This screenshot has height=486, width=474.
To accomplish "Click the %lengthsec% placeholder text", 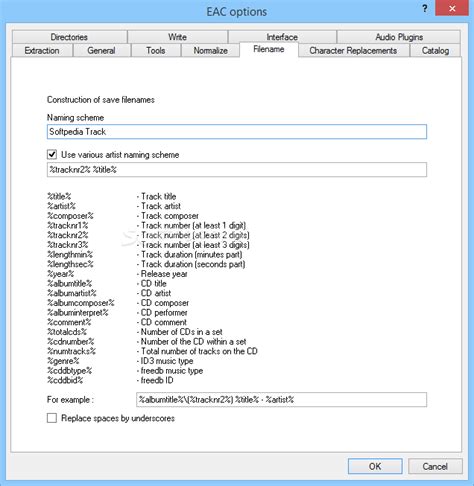I will (70, 264).
